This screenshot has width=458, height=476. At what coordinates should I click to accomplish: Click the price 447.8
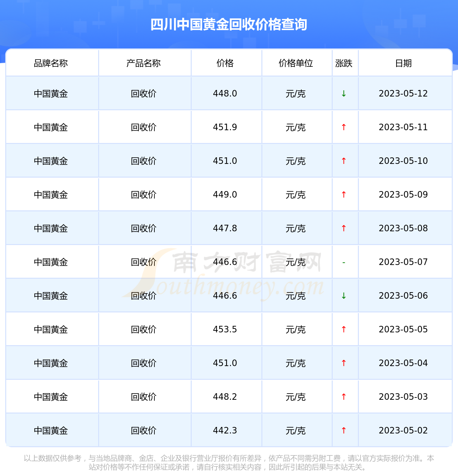click(225, 228)
